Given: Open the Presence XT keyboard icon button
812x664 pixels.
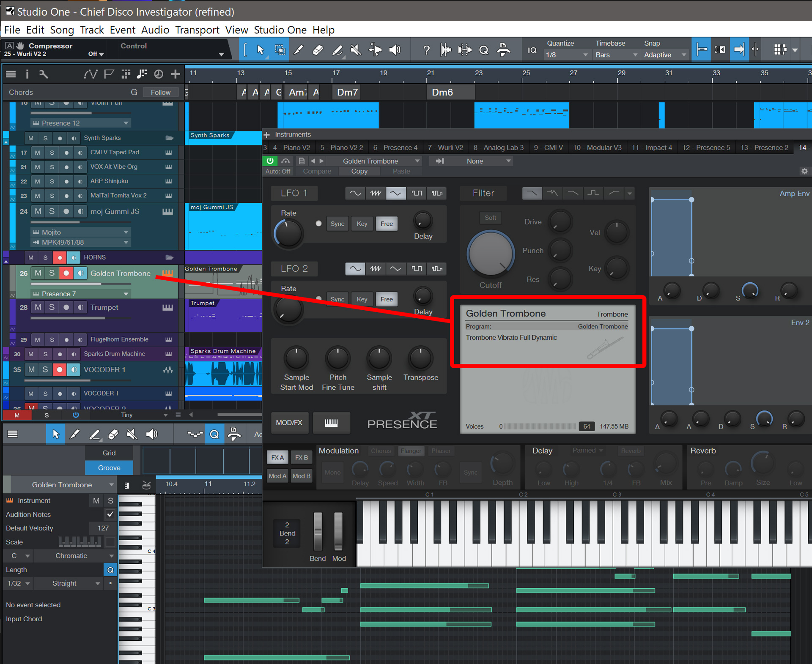Looking at the screenshot, I should click(331, 423).
